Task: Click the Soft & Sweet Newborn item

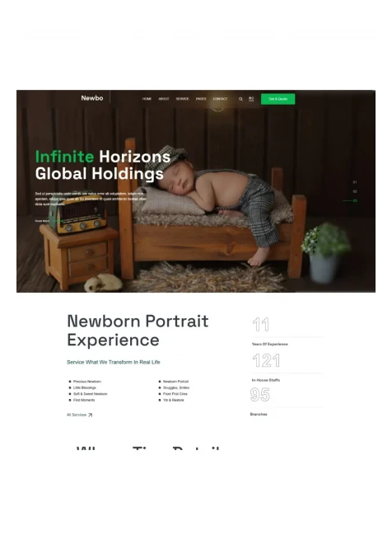Action: point(90,394)
